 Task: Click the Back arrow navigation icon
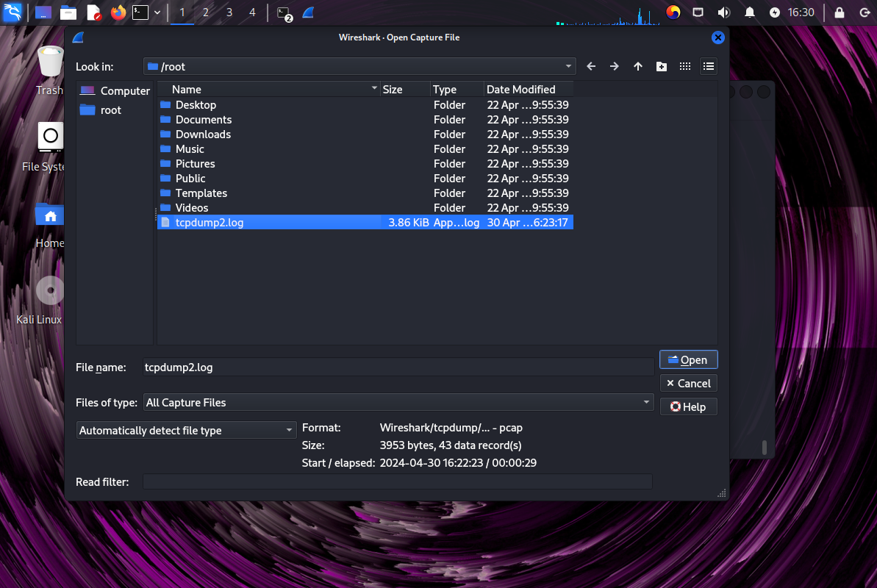(x=590, y=67)
